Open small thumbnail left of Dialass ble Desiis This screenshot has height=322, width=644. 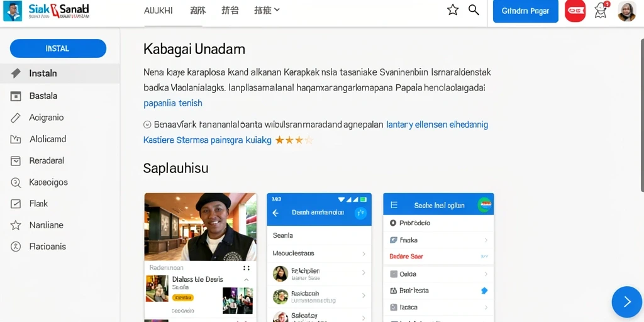(157, 289)
